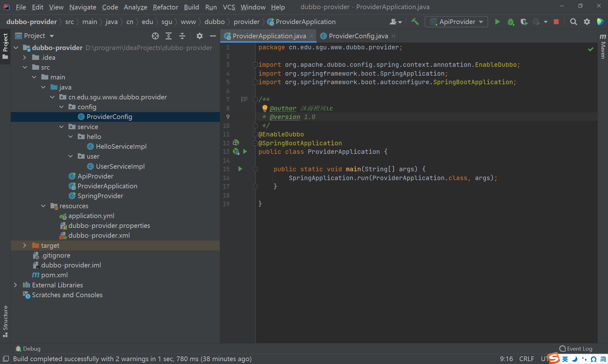Open Search Everywhere magnifier icon
The width and height of the screenshot is (608, 364).
click(x=573, y=22)
